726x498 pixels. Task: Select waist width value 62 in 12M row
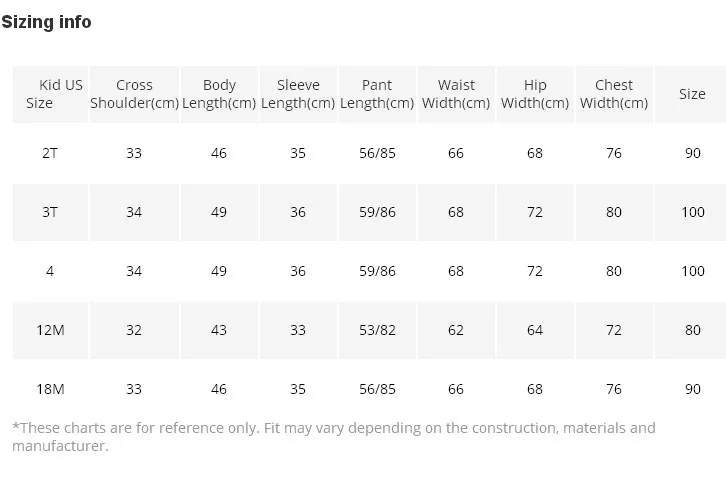click(456, 330)
